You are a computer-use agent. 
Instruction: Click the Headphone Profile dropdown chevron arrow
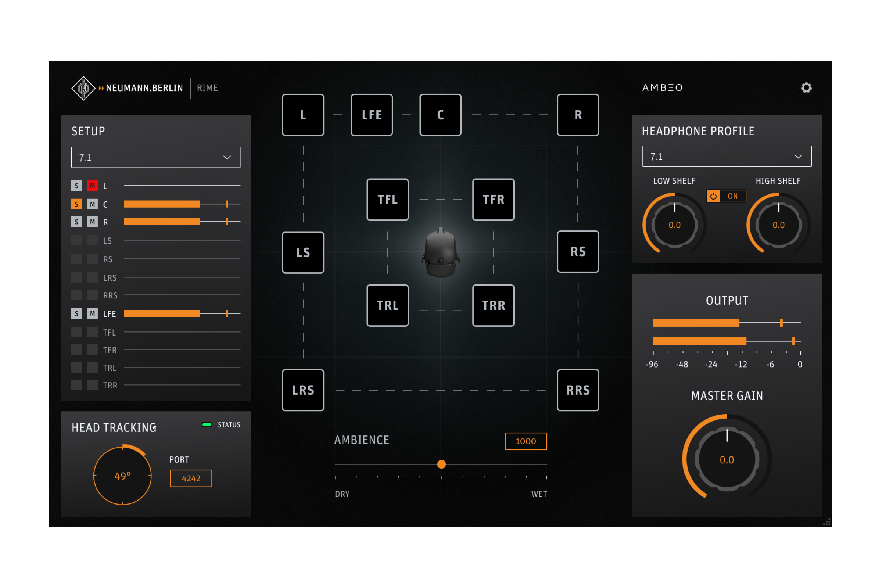pyautogui.click(x=798, y=157)
